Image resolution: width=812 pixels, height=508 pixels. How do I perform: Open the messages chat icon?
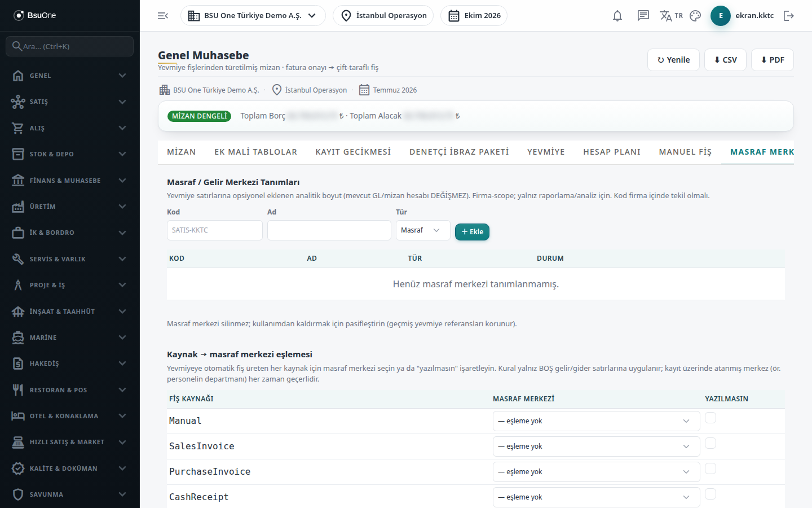[643, 16]
